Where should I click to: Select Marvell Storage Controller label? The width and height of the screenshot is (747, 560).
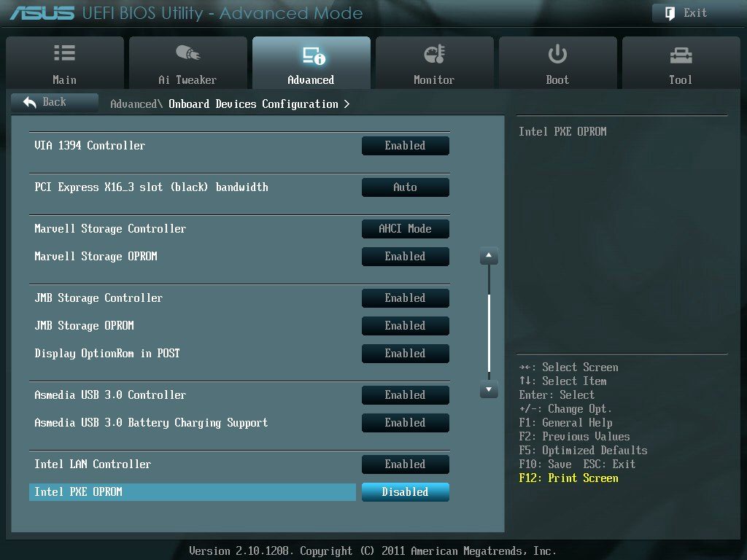coord(110,228)
